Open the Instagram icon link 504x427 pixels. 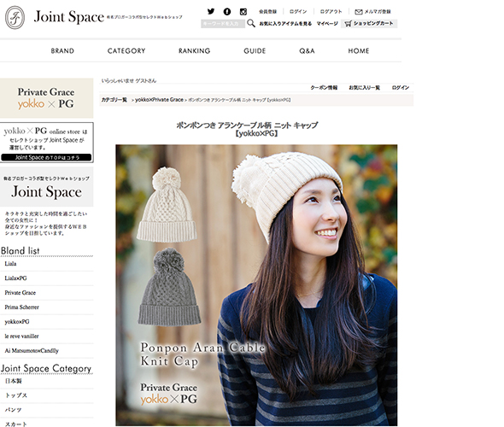243,12
